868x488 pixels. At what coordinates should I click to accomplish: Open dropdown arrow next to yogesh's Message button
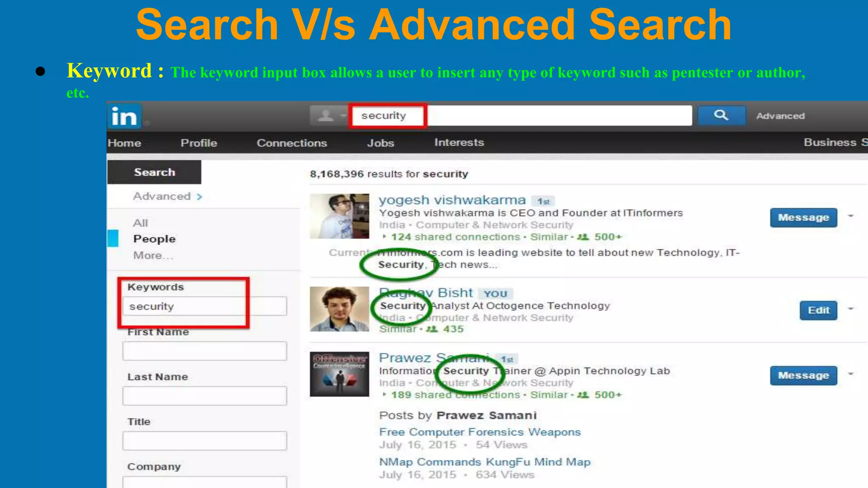click(x=851, y=216)
